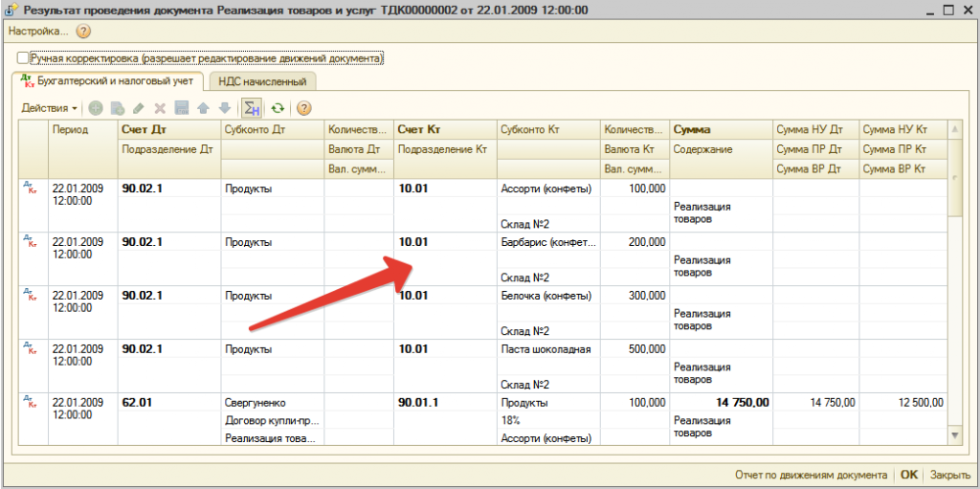This screenshot has width=980, height=489.
Task: Click the help icon beside Настройка
Action: click(83, 31)
